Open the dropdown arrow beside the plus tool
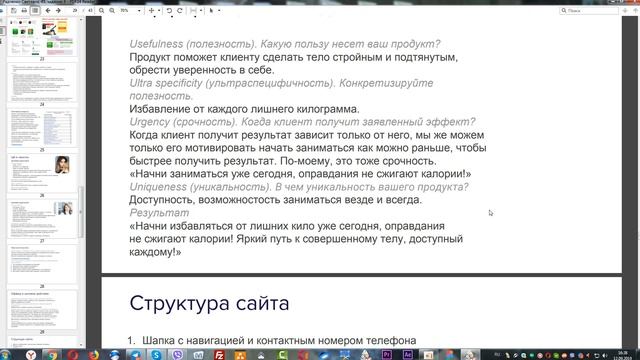The width and height of the screenshot is (640, 360). pyautogui.click(x=159, y=11)
